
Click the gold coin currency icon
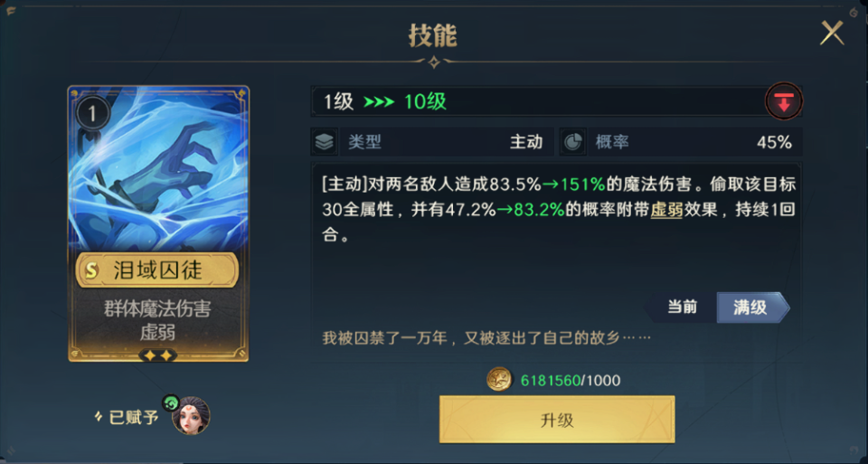point(499,380)
